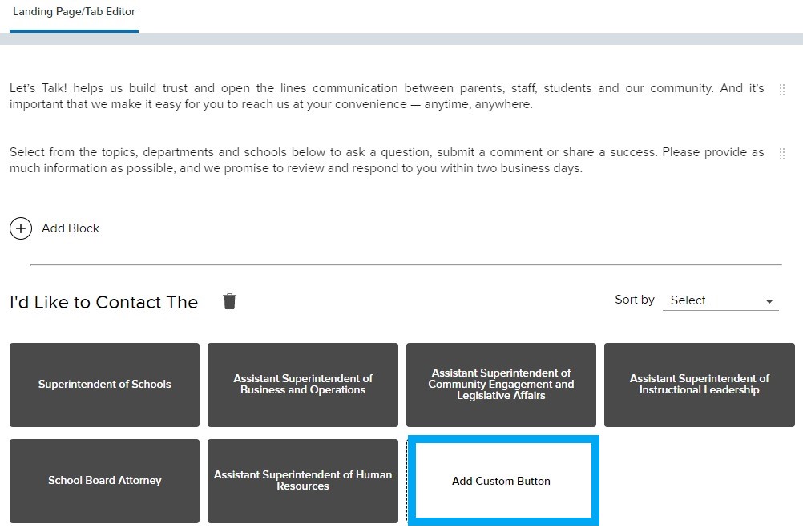
Task: Click the drag handle beside the first paragraph
Action: point(782,91)
